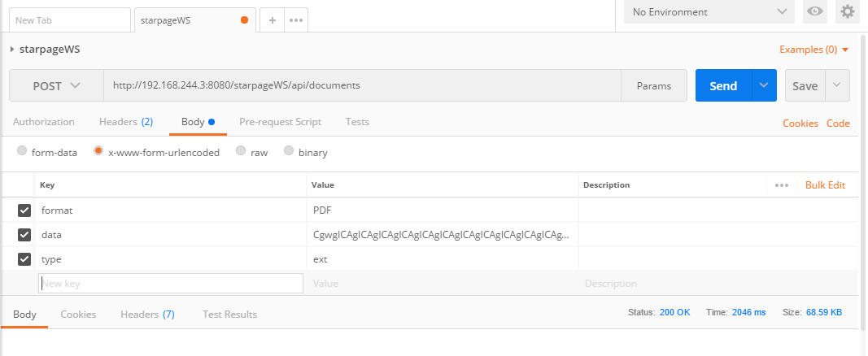Switch to the Authorization tab
Viewport: 868px width, 356px height.
coord(44,122)
